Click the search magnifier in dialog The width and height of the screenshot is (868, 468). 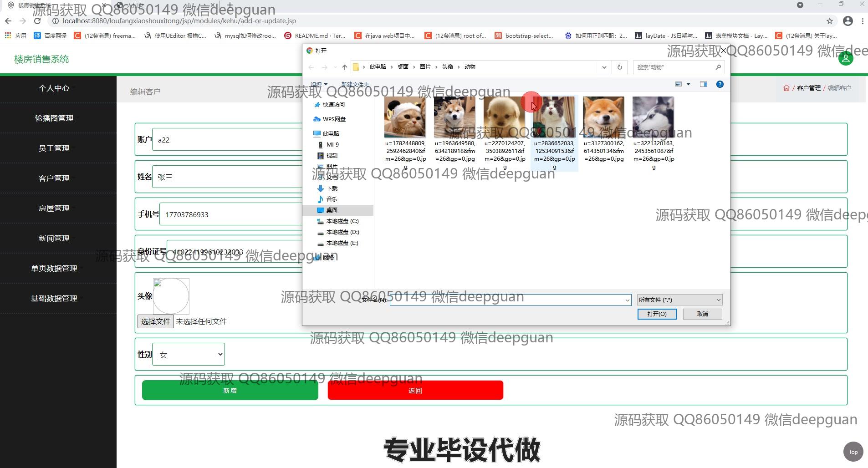pyautogui.click(x=718, y=67)
